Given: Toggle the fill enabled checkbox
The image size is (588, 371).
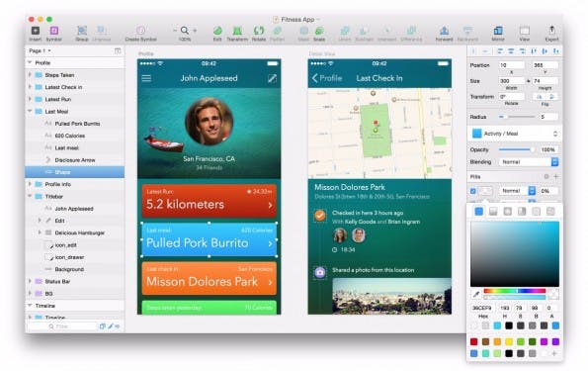Looking at the screenshot, I should click(473, 191).
